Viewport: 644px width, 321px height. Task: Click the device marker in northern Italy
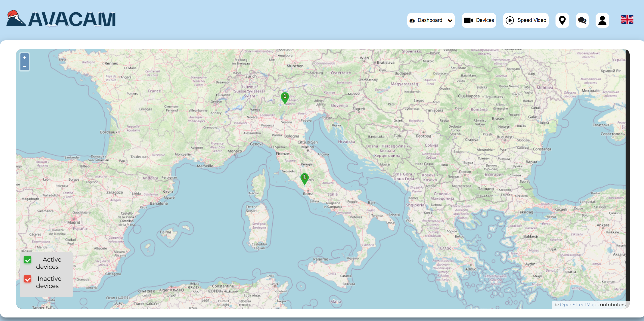pyautogui.click(x=285, y=98)
